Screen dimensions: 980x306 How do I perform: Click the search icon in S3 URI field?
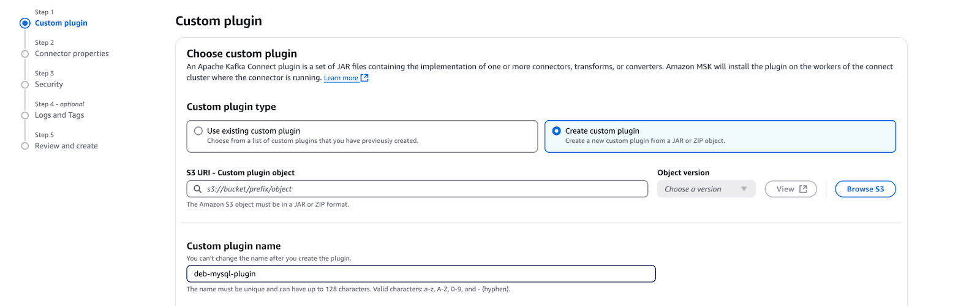click(197, 189)
